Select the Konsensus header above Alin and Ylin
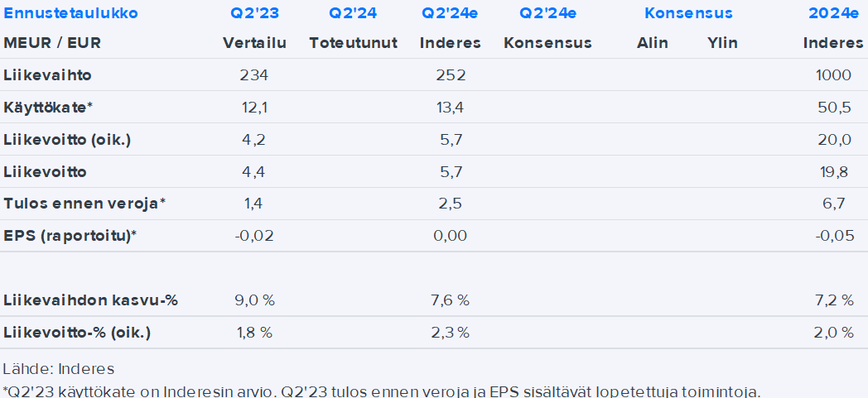Screen dimensions: 868x398 point(687,13)
